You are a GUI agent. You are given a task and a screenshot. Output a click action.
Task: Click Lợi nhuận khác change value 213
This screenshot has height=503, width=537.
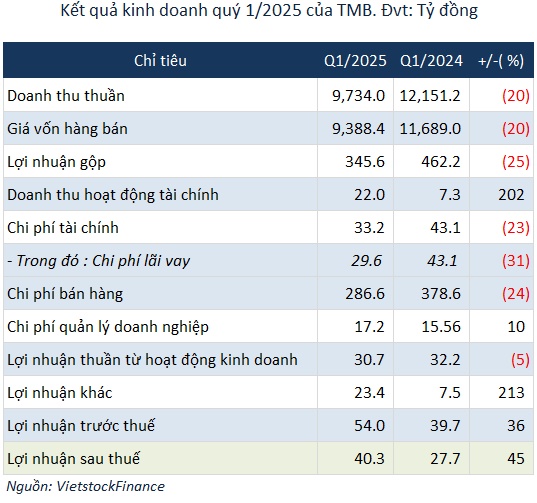(511, 393)
